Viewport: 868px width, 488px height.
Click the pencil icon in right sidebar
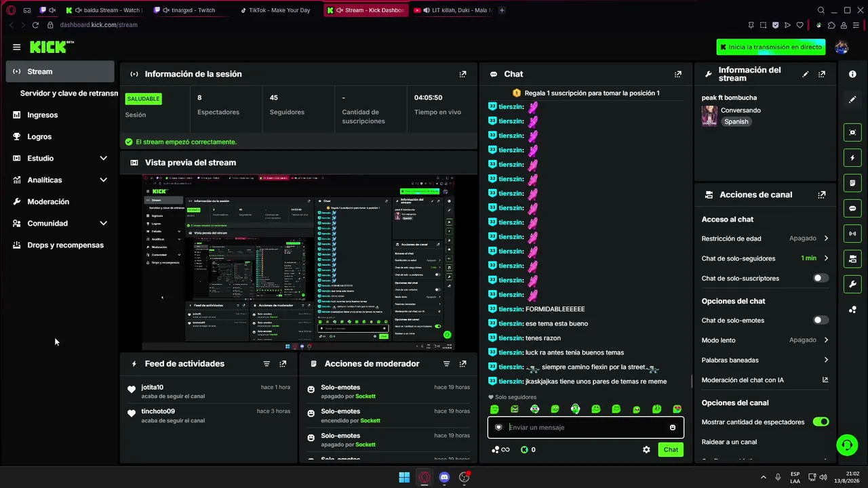pyautogui.click(x=852, y=100)
